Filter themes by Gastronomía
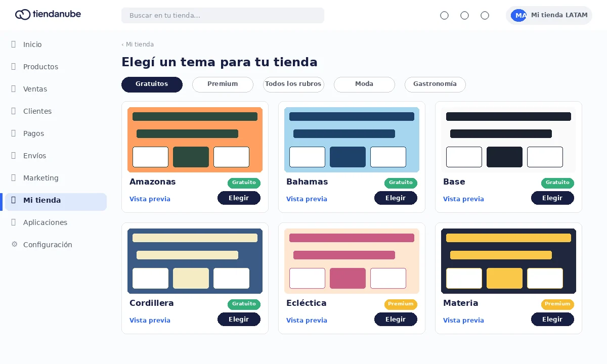 click(435, 84)
